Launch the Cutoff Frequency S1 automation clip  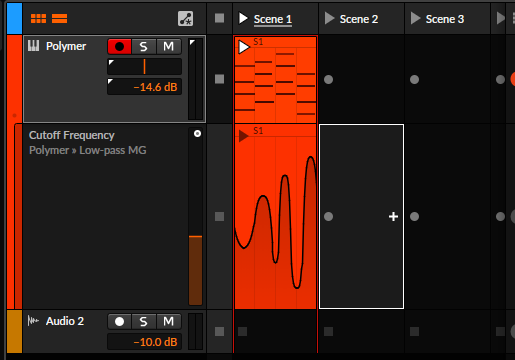click(244, 136)
